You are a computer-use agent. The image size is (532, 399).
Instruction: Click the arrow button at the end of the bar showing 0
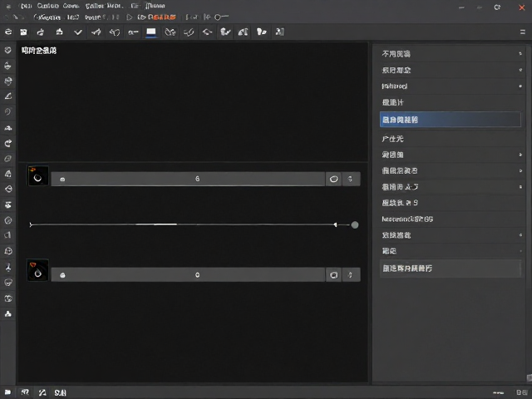point(351,274)
